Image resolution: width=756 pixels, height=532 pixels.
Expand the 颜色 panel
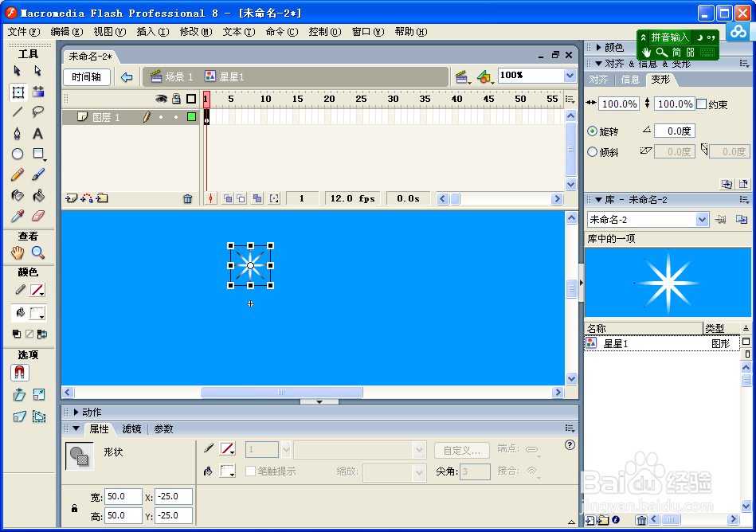tap(598, 47)
